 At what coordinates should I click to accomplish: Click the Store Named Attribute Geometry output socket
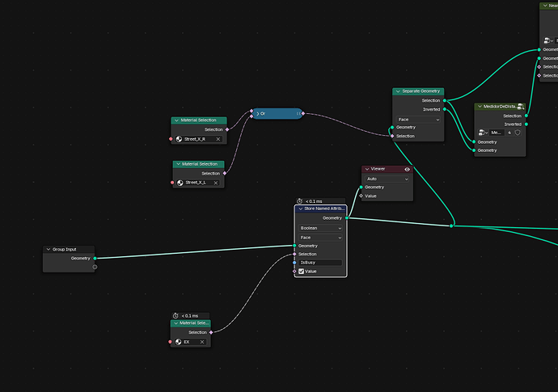pyautogui.click(x=347, y=218)
